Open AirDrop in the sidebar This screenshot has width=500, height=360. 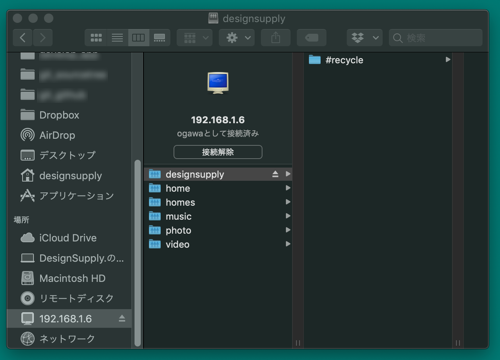click(x=69, y=135)
